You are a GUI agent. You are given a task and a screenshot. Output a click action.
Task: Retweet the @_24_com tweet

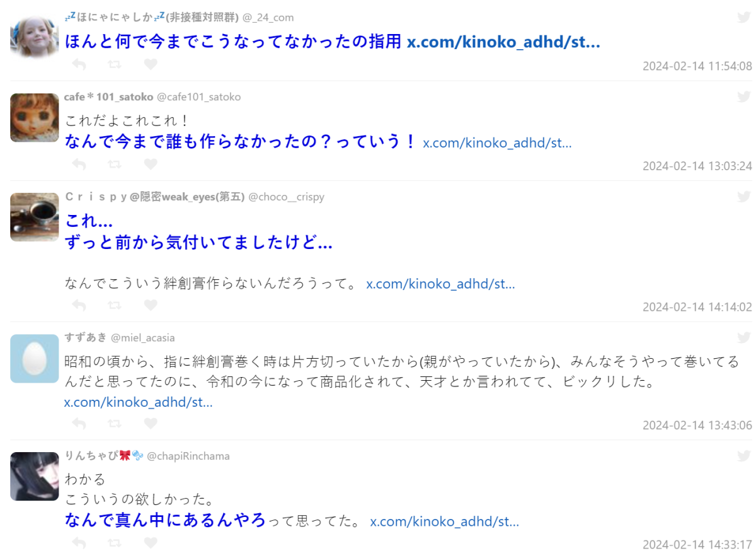coord(115,64)
